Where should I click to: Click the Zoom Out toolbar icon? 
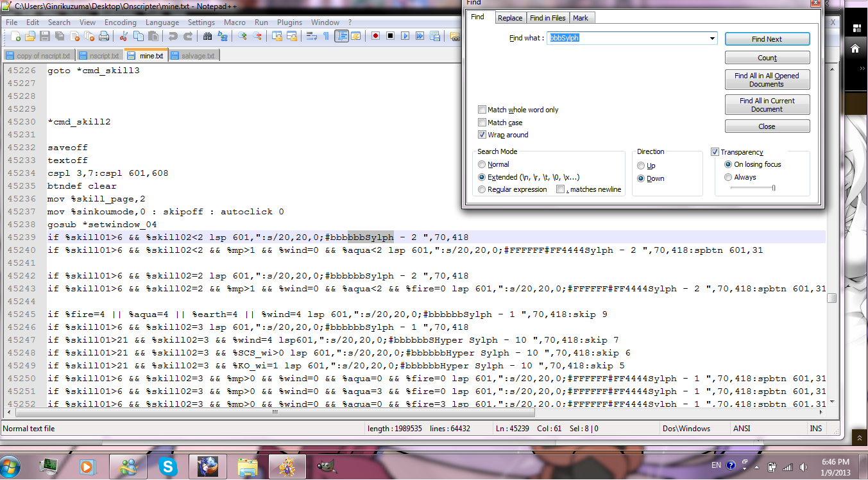pos(257,37)
